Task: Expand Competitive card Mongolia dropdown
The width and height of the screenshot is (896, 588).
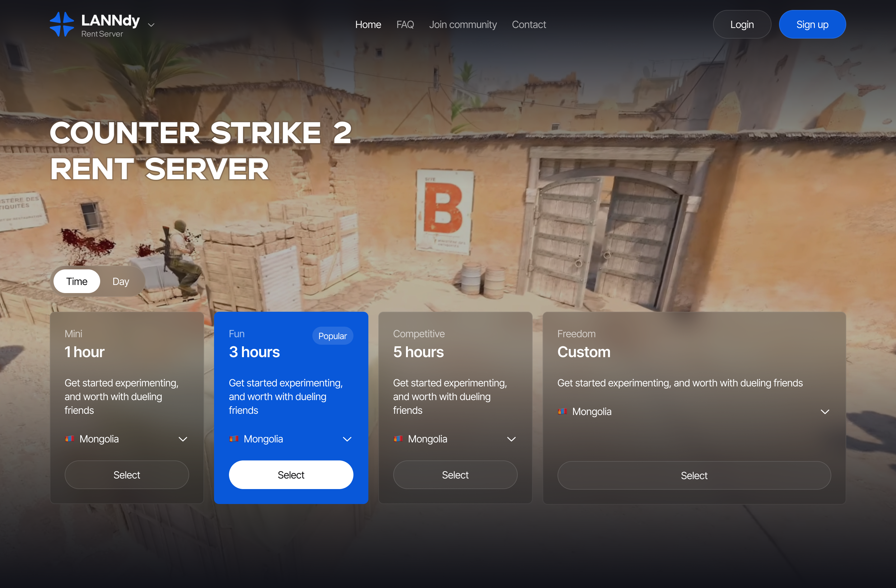Action: [x=511, y=439]
